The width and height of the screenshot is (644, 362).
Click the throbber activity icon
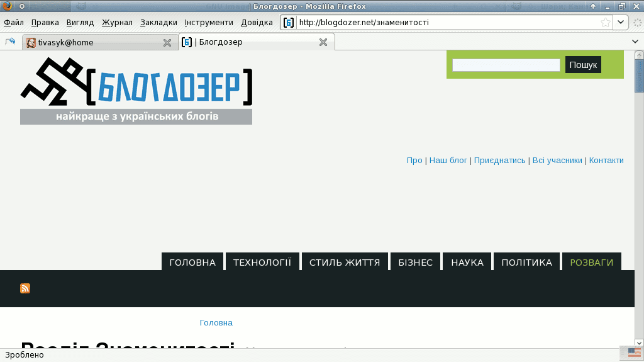(637, 23)
